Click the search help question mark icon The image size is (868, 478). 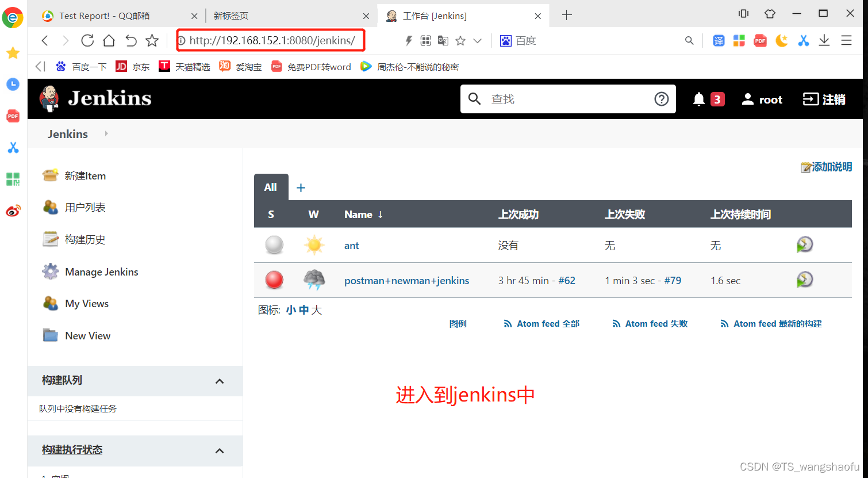(x=662, y=99)
